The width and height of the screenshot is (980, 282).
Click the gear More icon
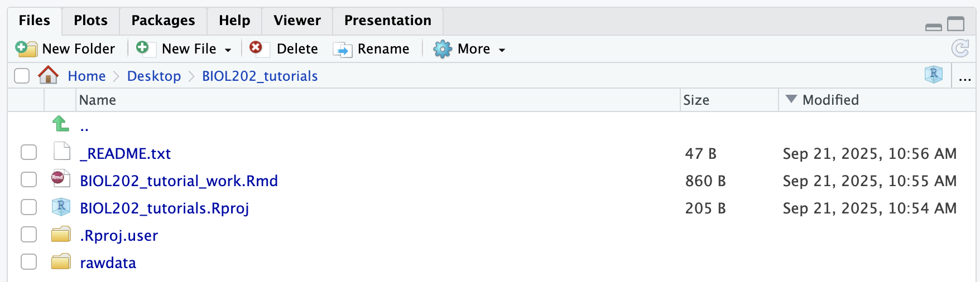pos(443,49)
